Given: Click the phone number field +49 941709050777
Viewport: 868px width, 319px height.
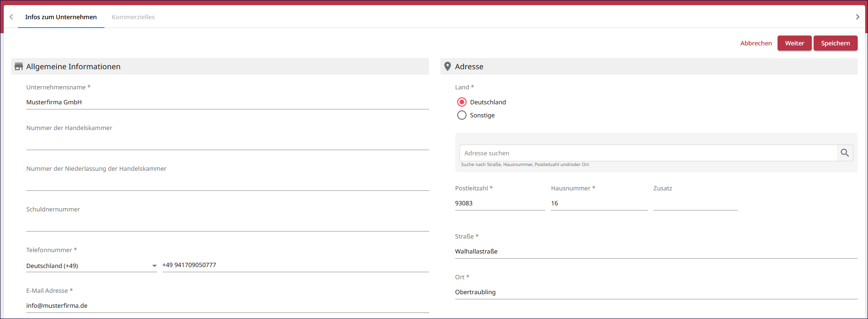Looking at the screenshot, I should point(296,265).
